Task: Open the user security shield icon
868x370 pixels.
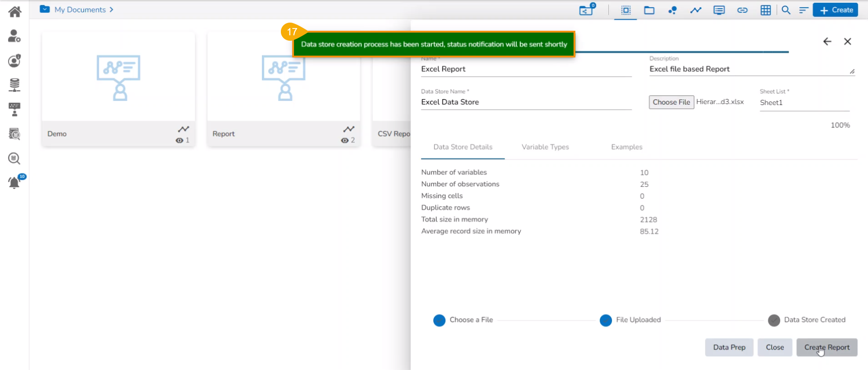Action: (x=14, y=61)
